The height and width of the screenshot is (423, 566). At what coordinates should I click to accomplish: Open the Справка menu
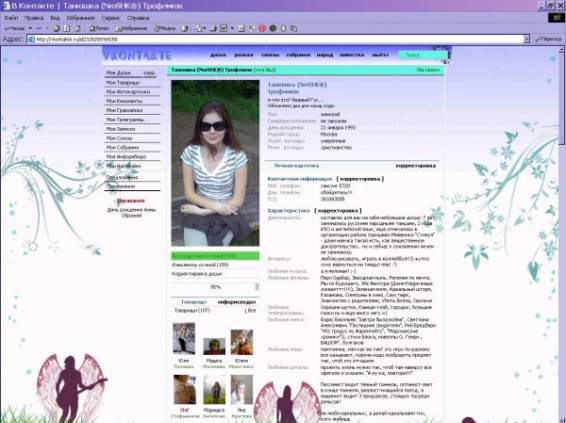pos(138,18)
